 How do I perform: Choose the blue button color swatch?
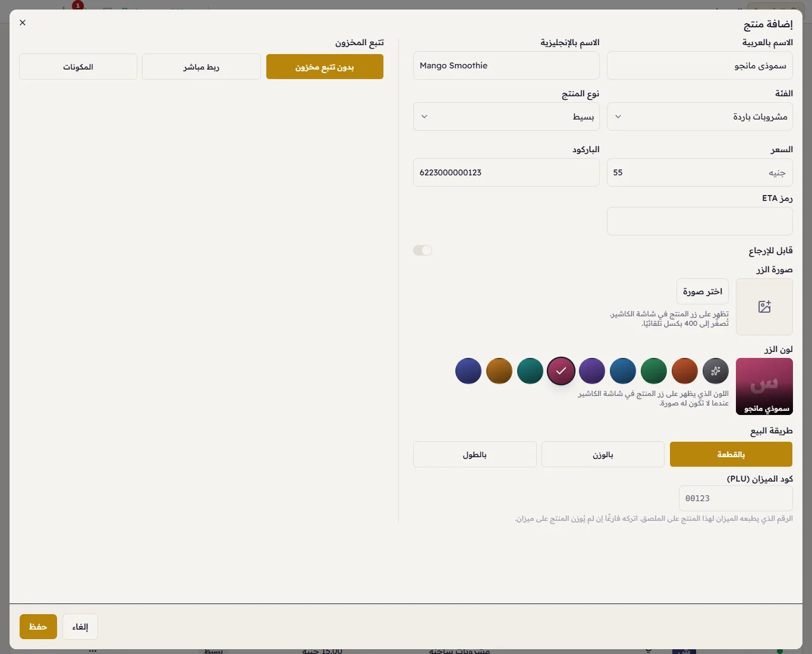(623, 371)
